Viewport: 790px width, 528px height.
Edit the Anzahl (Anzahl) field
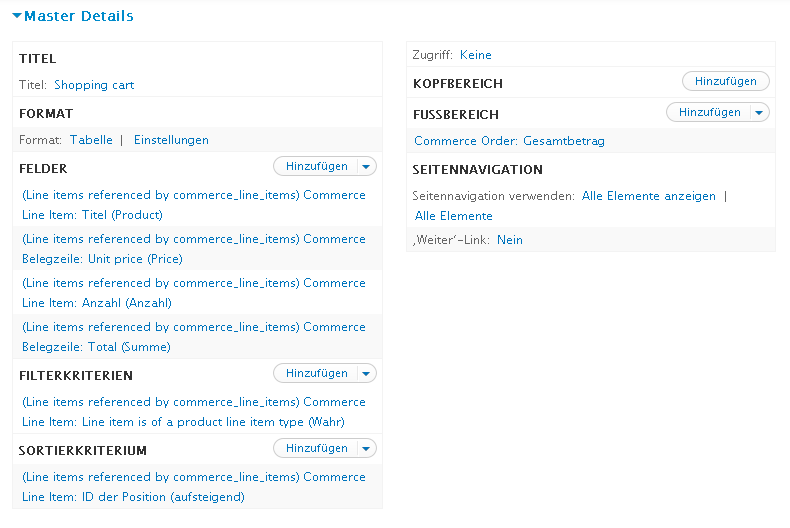194,292
